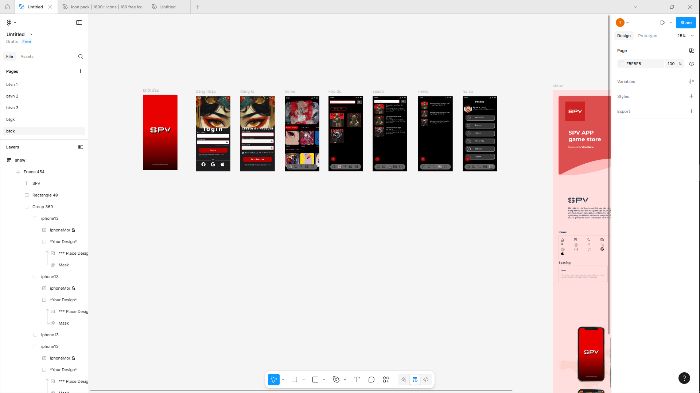Click the blue Share button

[686, 22]
